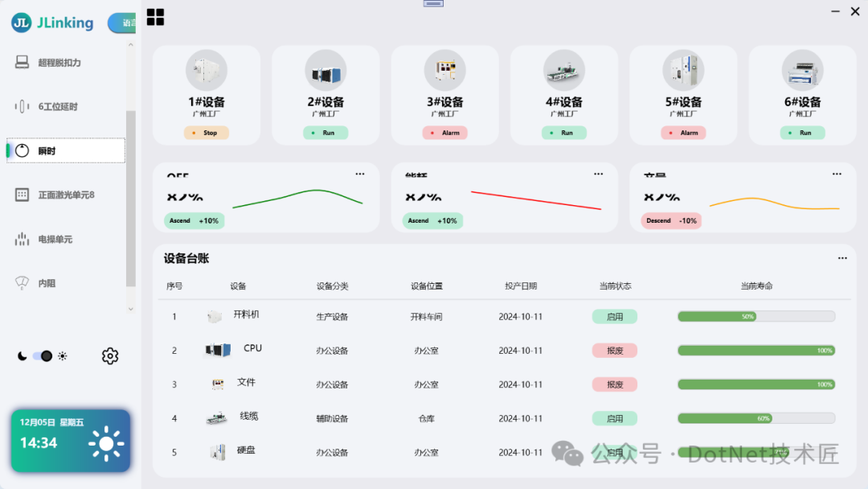Image resolution: width=868 pixels, height=489 pixels.
Task: Open the settings gear in the sidebar
Action: pyautogui.click(x=110, y=355)
